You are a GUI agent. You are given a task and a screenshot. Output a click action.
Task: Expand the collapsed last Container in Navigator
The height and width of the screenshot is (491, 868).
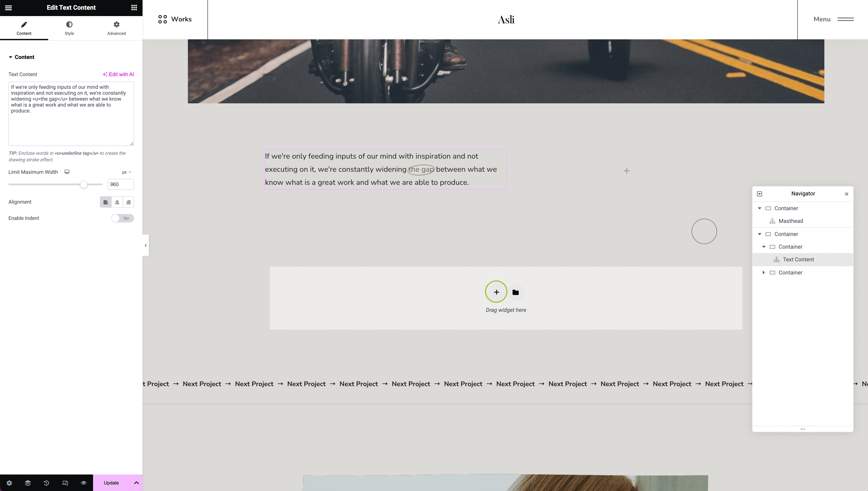(764, 273)
